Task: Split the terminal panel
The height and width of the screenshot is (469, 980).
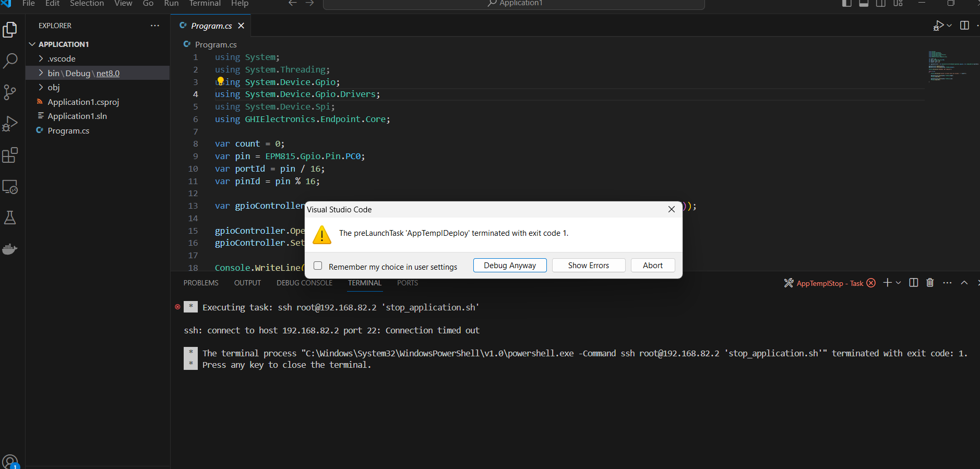Action: tap(914, 283)
